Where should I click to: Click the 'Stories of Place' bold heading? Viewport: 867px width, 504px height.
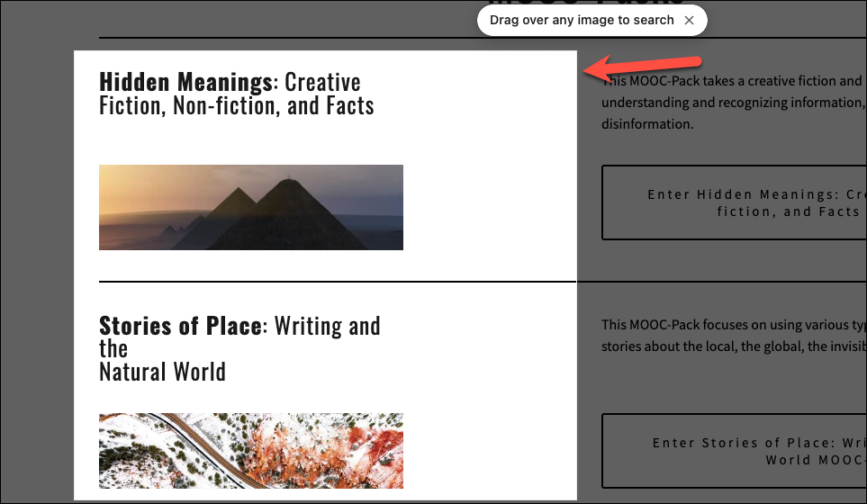pyautogui.click(x=180, y=326)
